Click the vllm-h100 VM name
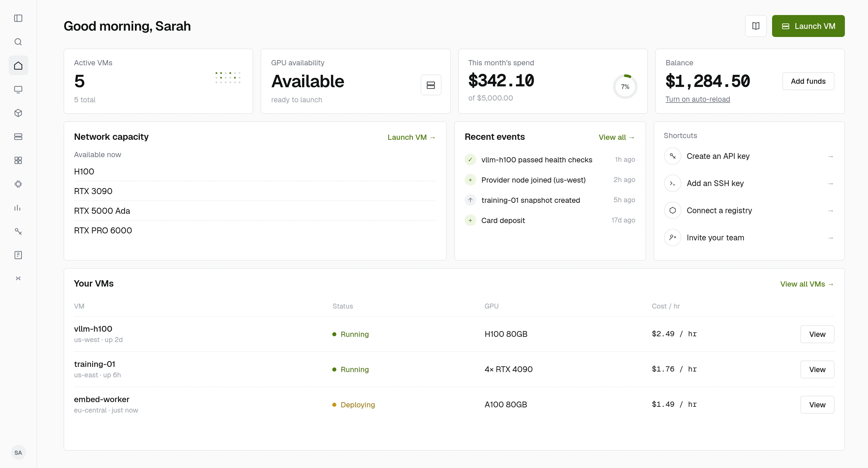The height and width of the screenshot is (468, 868). click(93, 328)
